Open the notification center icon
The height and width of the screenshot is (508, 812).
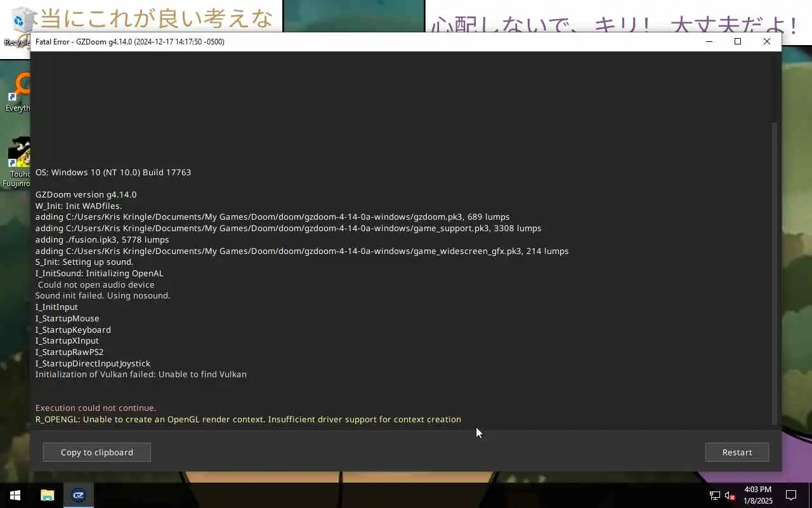click(791, 495)
